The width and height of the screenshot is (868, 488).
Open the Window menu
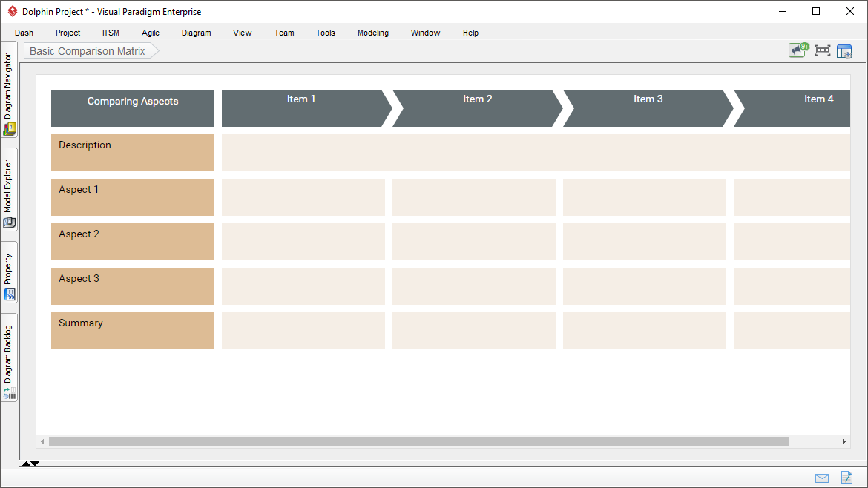(425, 33)
